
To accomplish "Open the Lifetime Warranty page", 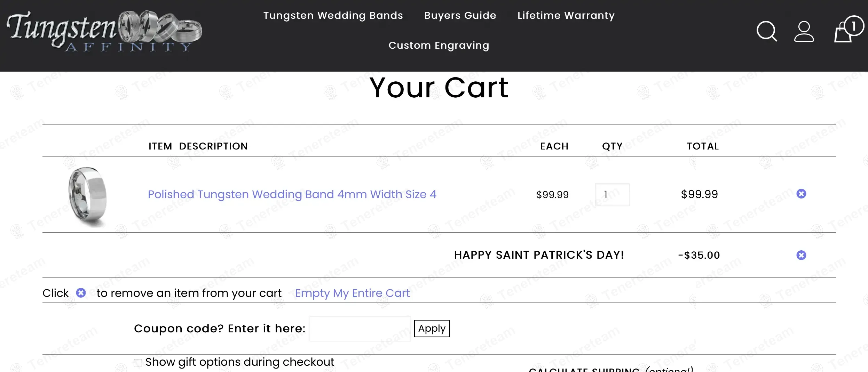I will (566, 16).
